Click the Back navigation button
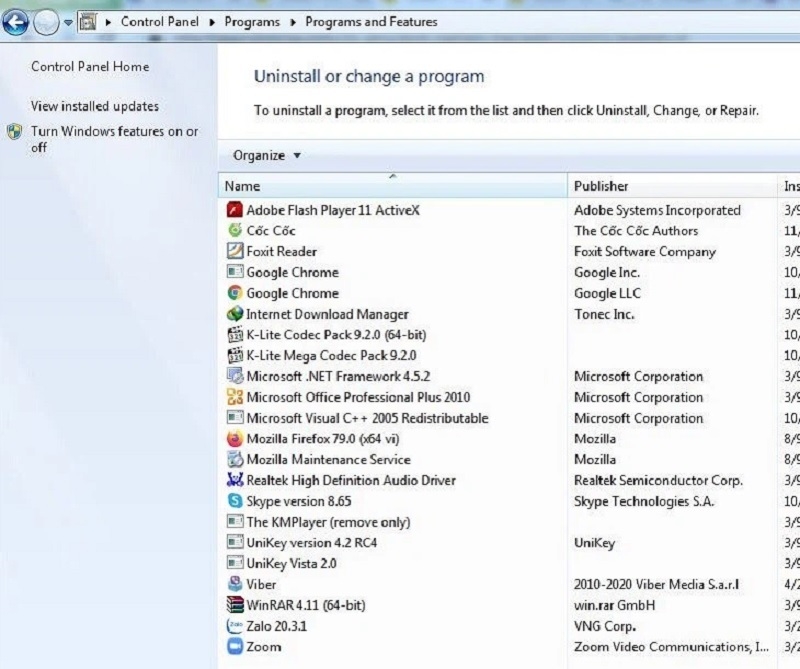The width and height of the screenshot is (800, 669). click(x=16, y=21)
